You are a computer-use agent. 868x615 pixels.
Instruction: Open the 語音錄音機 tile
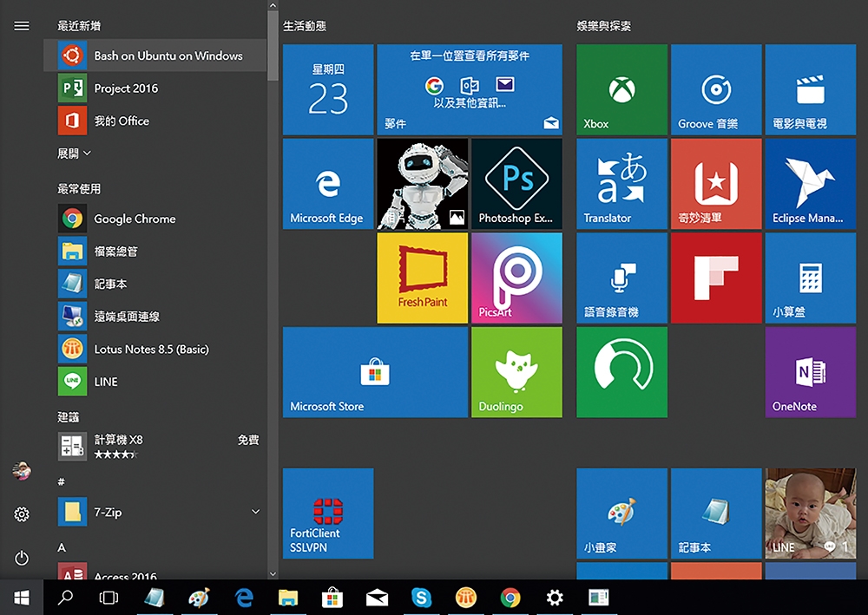pyautogui.click(x=622, y=278)
